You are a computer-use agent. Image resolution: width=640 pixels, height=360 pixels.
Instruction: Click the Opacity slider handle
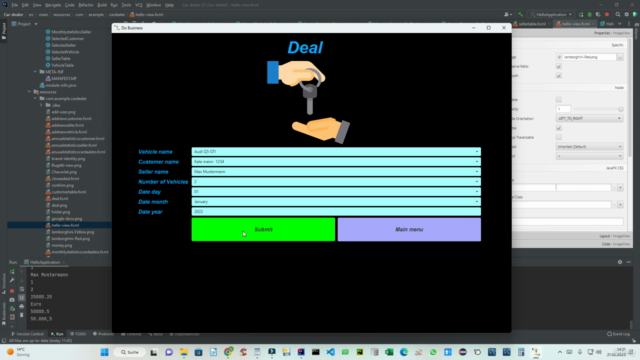(620, 109)
